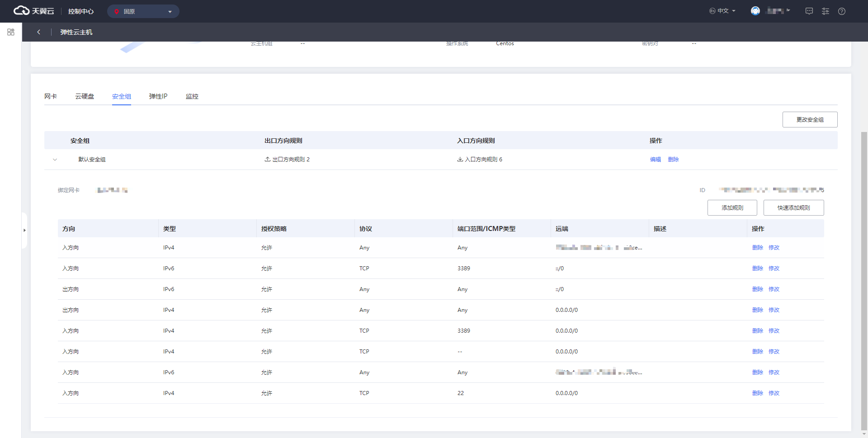Switch to the 弹性IP tab

[x=158, y=96]
